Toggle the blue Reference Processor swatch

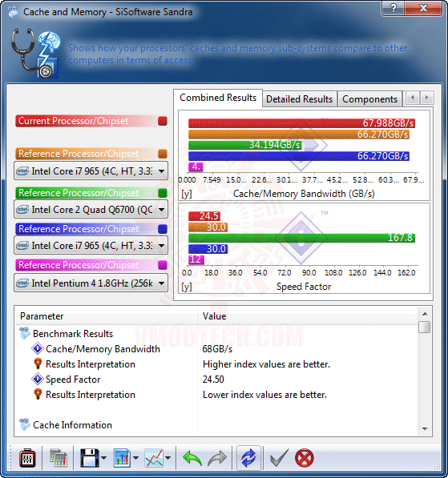click(x=163, y=229)
